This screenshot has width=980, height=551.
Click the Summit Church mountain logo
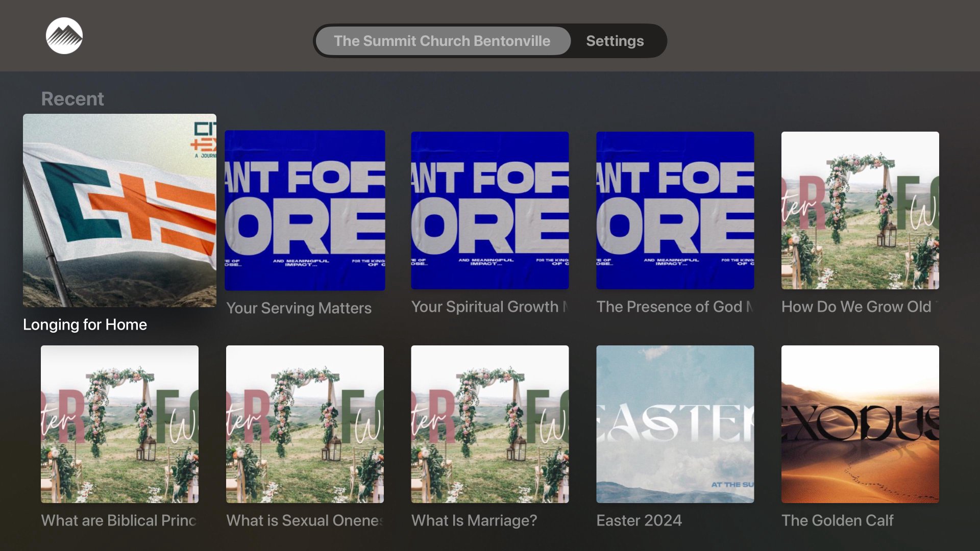point(64,36)
